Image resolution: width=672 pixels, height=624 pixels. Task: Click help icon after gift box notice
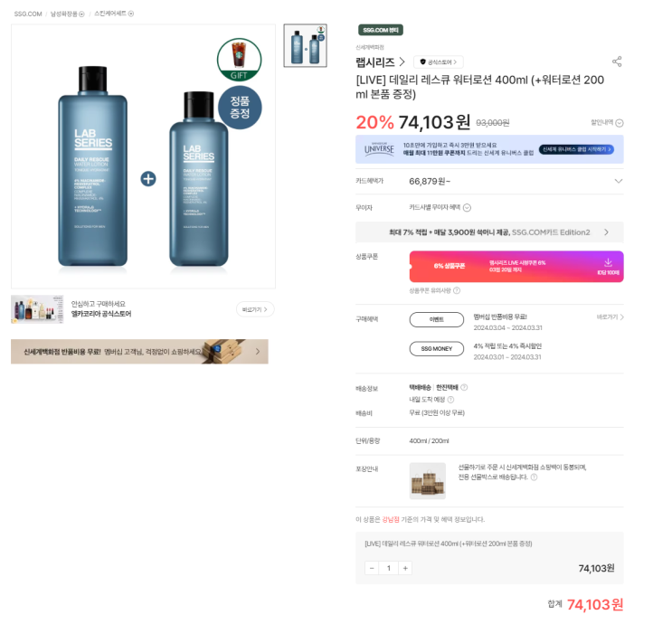(x=534, y=477)
